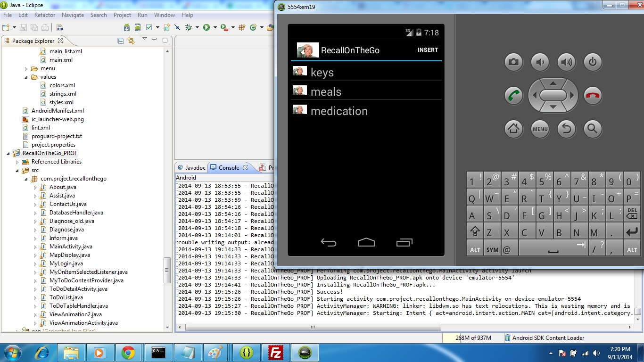Click the binary 010 toolbar icon
Viewport: 644px width, 362px height.
tap(60, 27)
